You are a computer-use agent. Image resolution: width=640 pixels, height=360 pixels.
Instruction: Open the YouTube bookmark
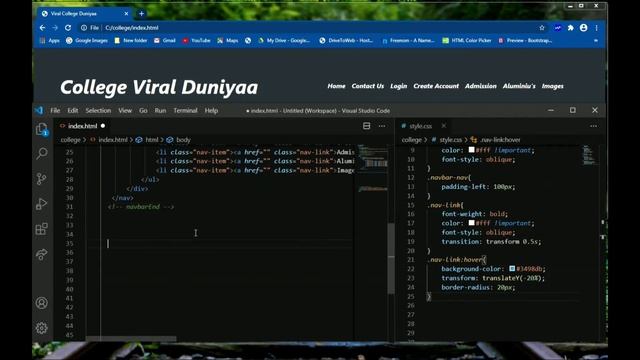pos(196,40)
